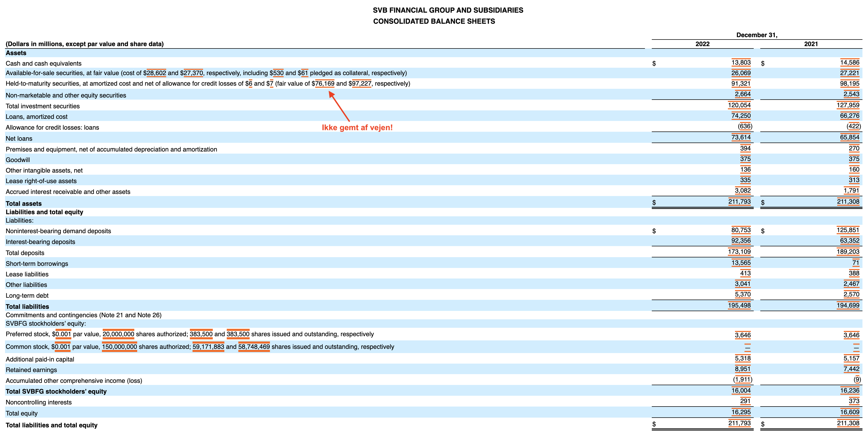Select the 2021 short-term borrowings value 71
The image size is (868, 440).
(856, 263)
